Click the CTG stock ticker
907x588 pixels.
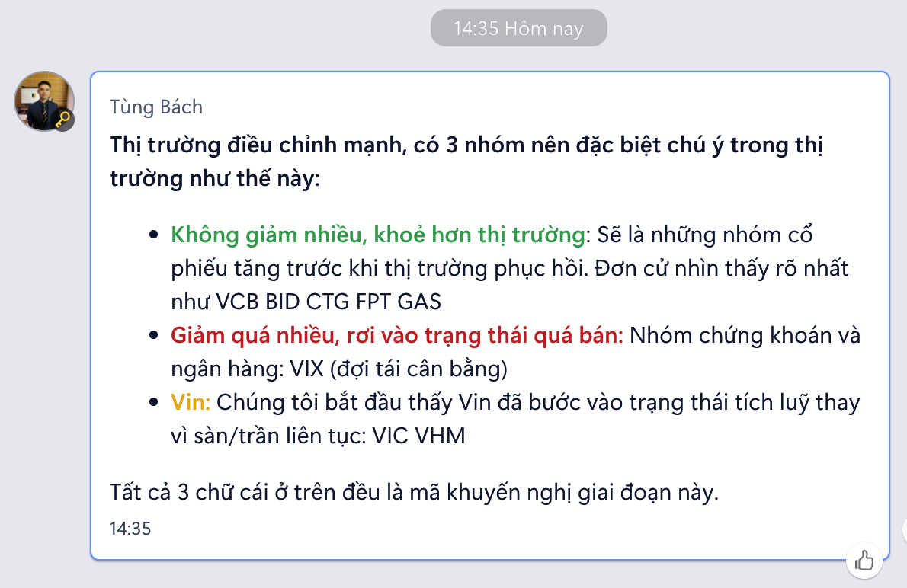point(328,302)
